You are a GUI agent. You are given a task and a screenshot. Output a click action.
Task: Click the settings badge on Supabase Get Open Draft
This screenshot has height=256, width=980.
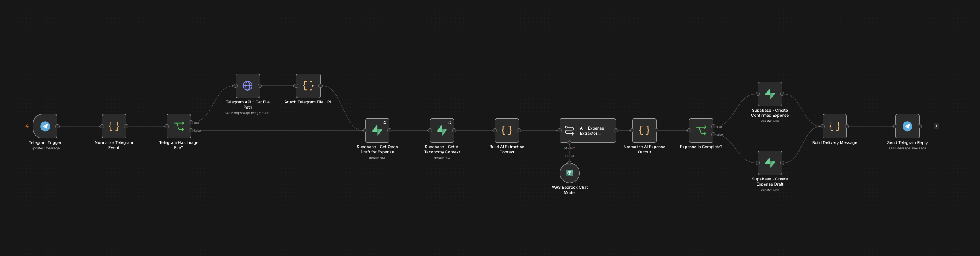coord(385,122)
